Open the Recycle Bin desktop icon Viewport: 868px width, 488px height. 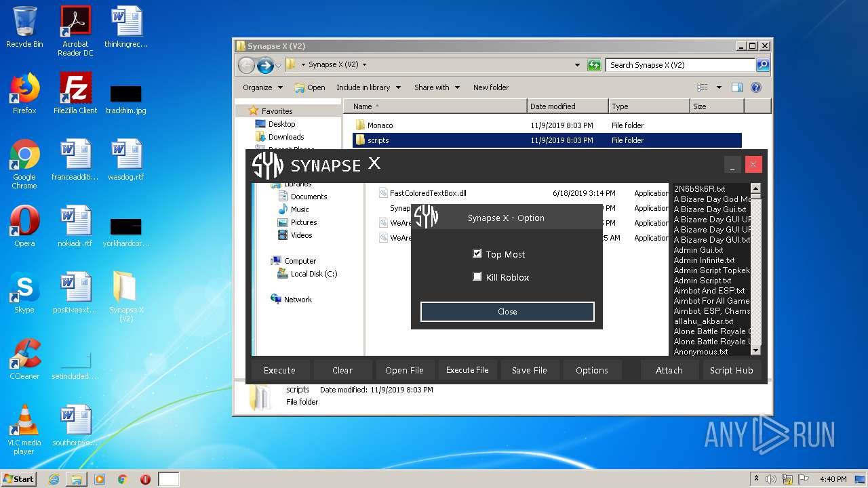[24, 27]
